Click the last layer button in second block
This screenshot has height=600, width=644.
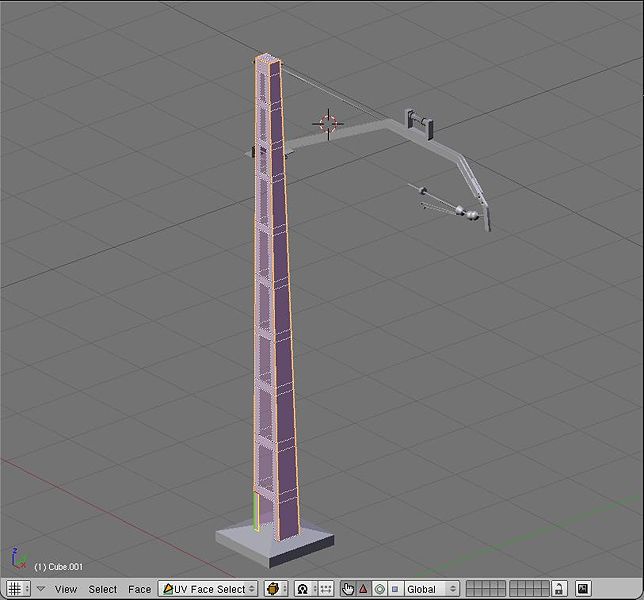546,593
